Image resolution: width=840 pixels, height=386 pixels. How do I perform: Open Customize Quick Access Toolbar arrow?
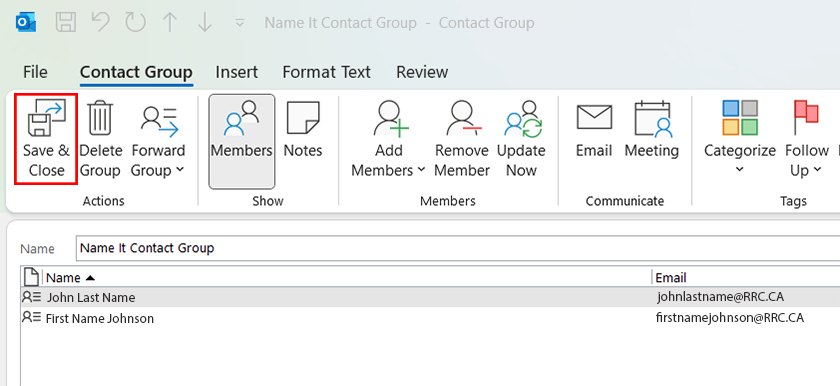pyautogui.click(x=240, y=23)
